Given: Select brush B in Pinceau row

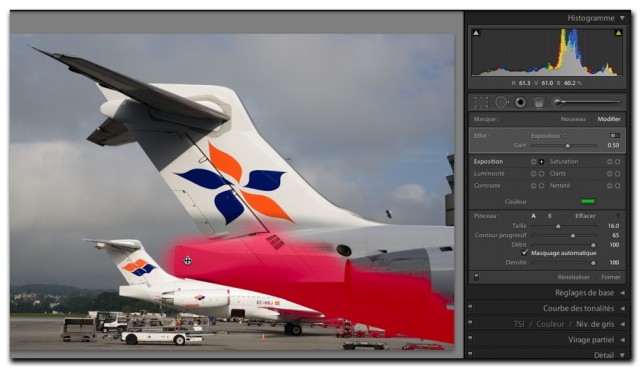Looking at the screenshot, I should click(549, 216).
